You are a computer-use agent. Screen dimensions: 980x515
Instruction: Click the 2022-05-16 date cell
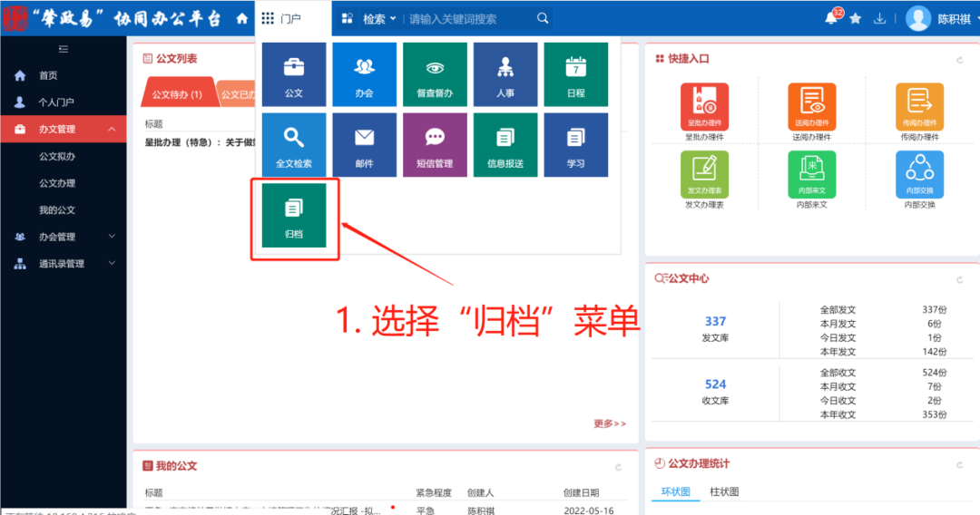click(589, 510)
